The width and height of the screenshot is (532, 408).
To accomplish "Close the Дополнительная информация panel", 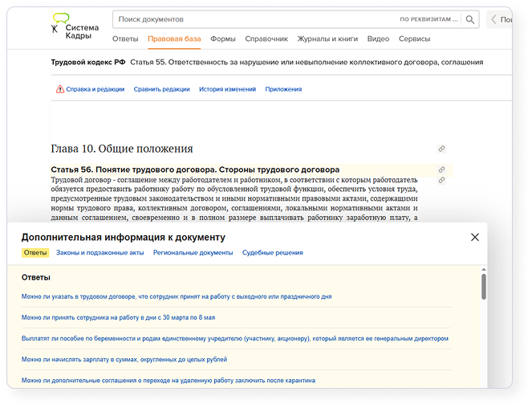I will pyautogui.click(x=475, y=237).
